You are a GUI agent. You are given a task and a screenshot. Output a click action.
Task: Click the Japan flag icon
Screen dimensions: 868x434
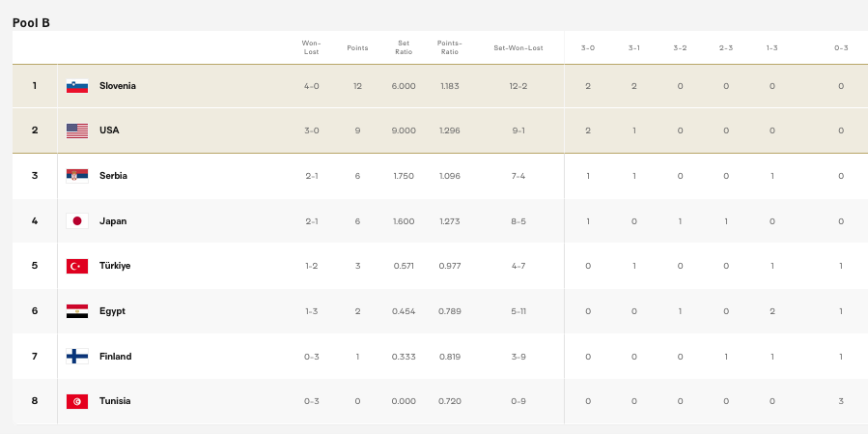[77, 221]
